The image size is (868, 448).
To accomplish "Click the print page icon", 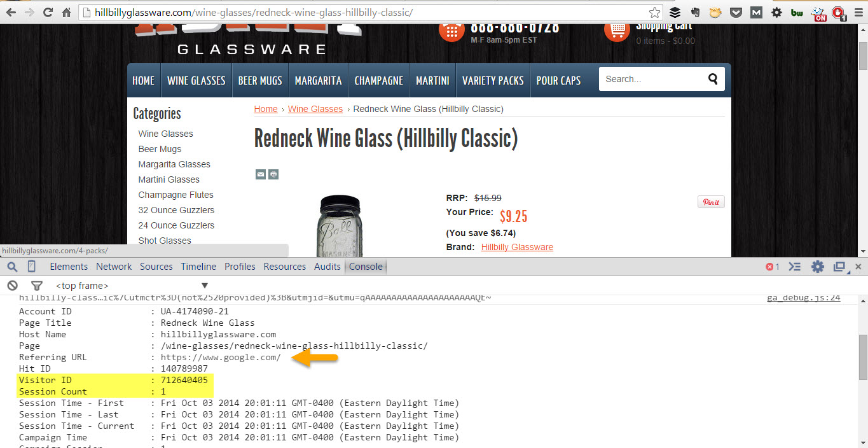I will coord(273,174).
